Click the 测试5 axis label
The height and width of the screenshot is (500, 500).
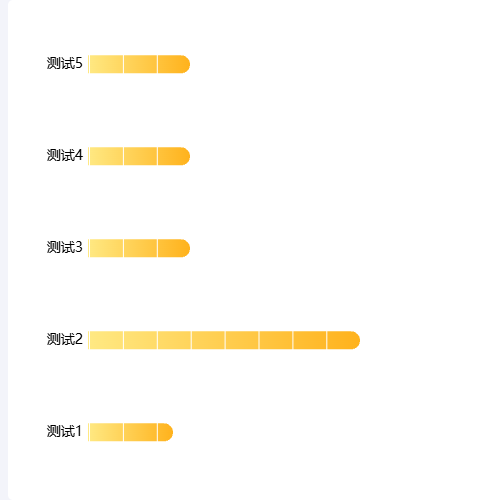point(64,63)
